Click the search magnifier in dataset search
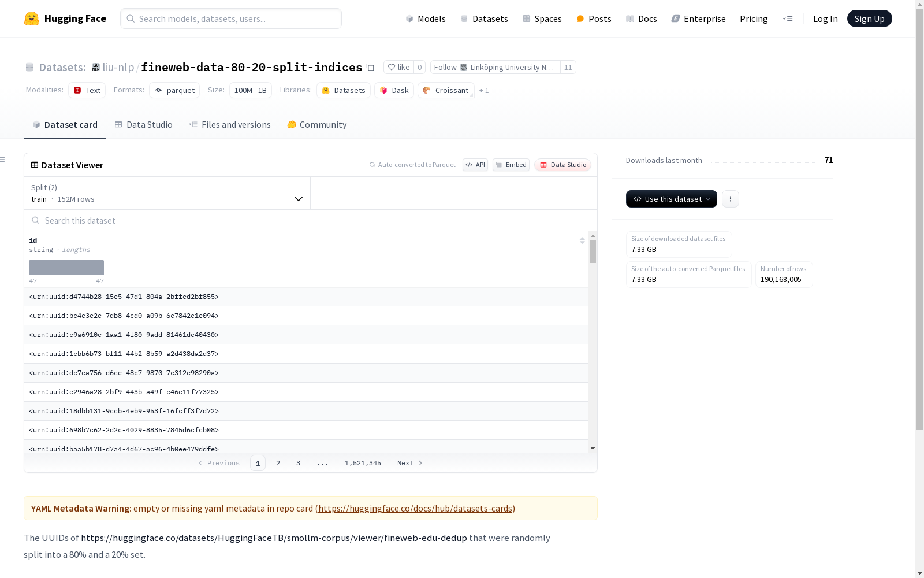 point(36,221)
